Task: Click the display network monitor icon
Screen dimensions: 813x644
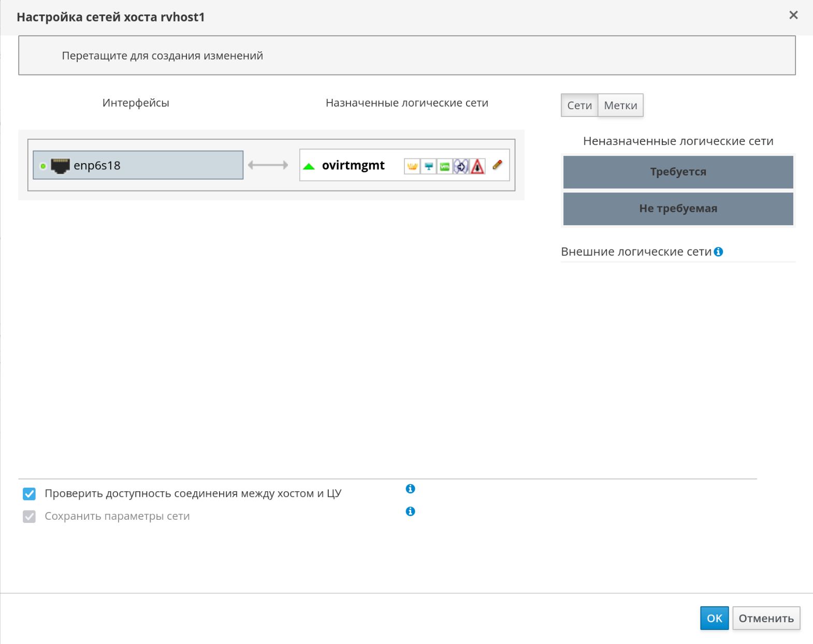Action: tap(429, 166)
